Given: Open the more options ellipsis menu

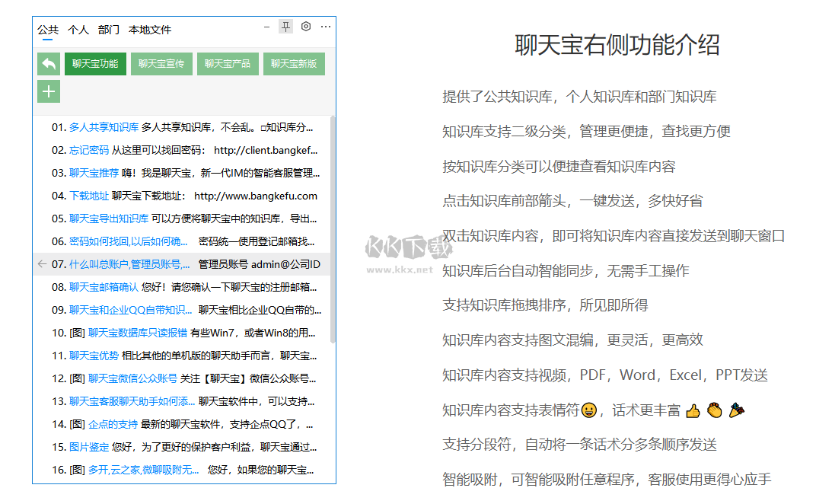Looking at the screenshot, I should [326, 26].
